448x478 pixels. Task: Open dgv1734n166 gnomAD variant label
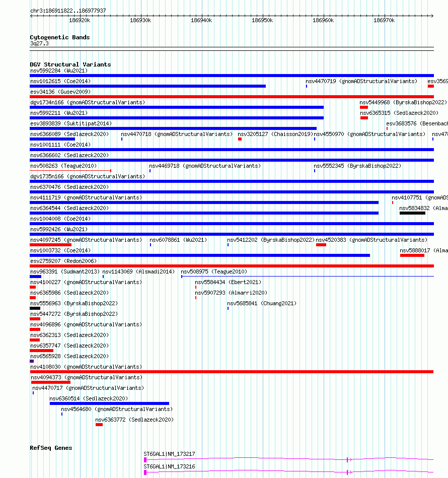point(88,102)
